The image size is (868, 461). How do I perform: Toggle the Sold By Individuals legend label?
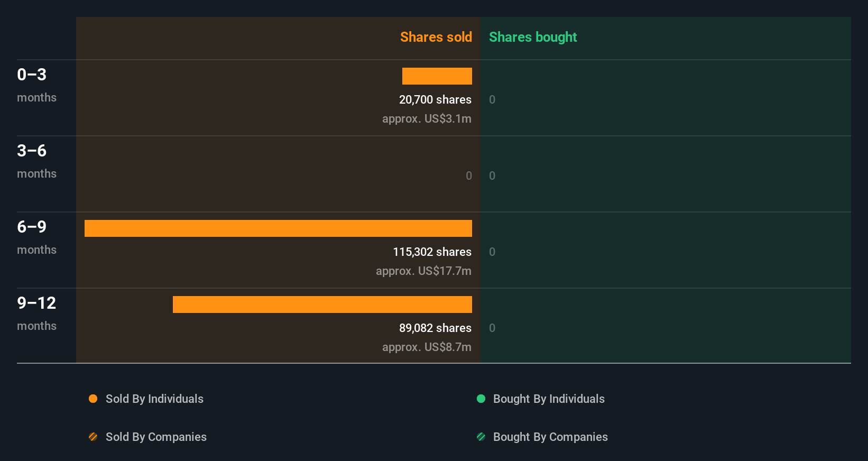(x=154, y=399)
